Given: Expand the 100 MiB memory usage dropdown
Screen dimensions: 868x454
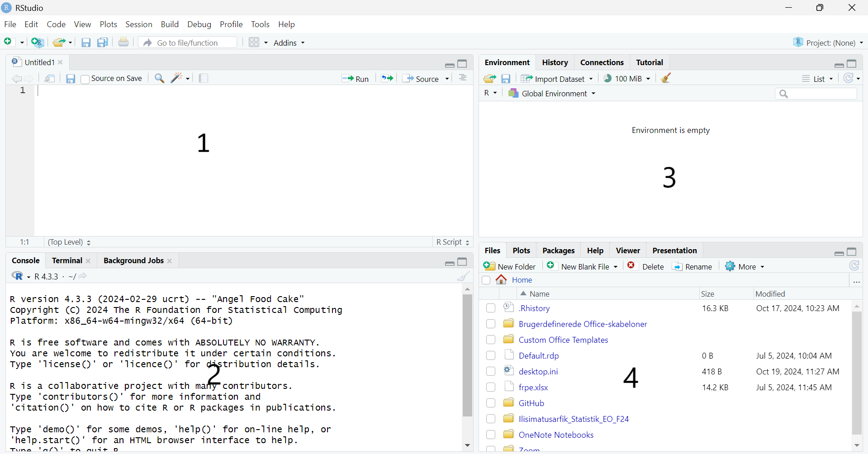Looking at the screenshot, I should click(x=627, y=78).
